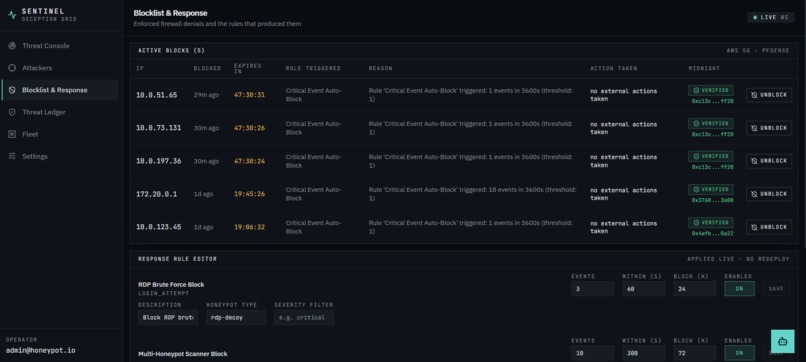
Task: Click the Fleet sidebar icon
Action: [12, 134]
